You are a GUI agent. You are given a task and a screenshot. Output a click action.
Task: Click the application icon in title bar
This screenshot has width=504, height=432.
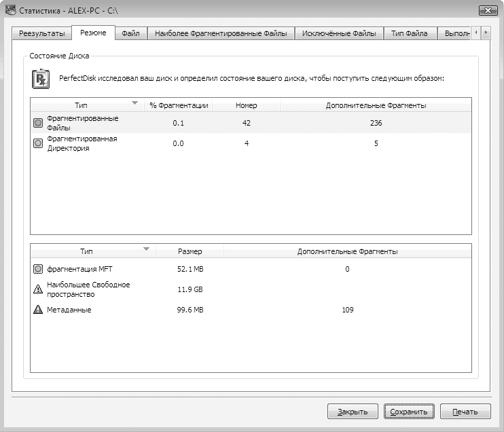[10, 10]
